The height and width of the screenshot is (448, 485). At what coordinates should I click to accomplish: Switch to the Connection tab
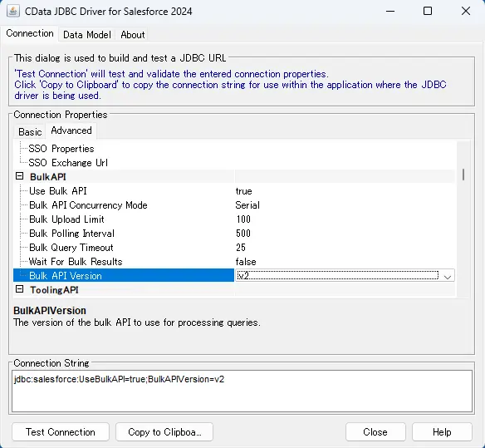pyautogui.click(x=30, y=33)
